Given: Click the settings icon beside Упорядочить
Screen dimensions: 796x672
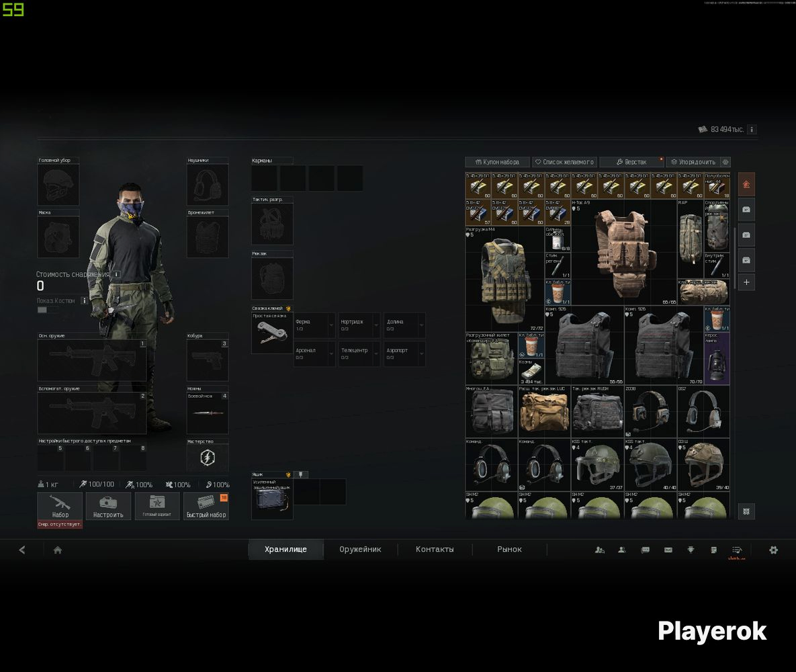Looking at the screenshot, I should [725, 162].
